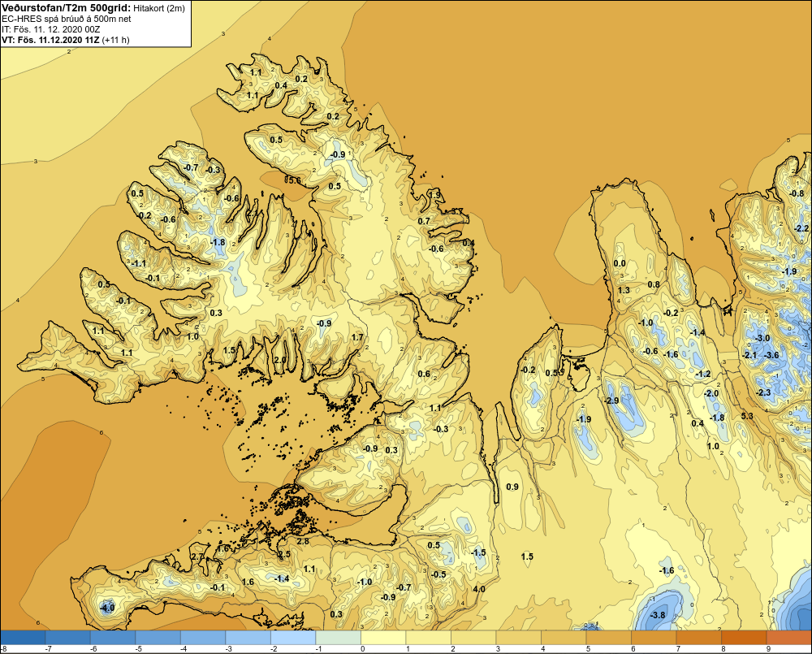Click the "1.7" temperature value on map
The height and width of the screenshot is (654, 812).
tap(357, 337)
